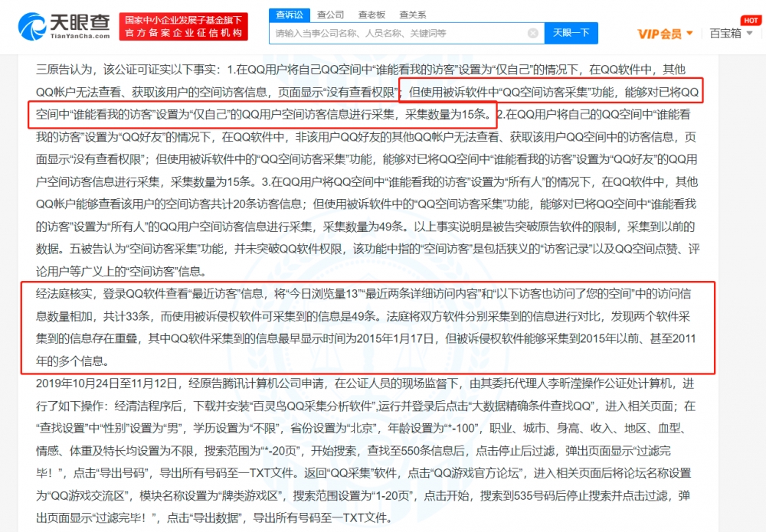766x532 pixels.
Task: Click the 天眼一下 search button
Action: tap(571, 33)
